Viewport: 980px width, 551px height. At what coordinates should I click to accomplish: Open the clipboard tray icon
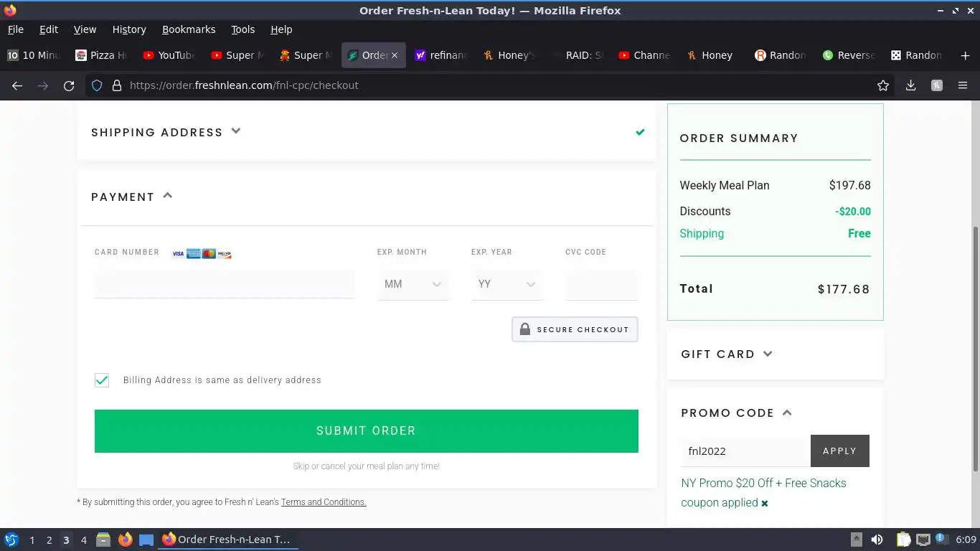[903, 540]
